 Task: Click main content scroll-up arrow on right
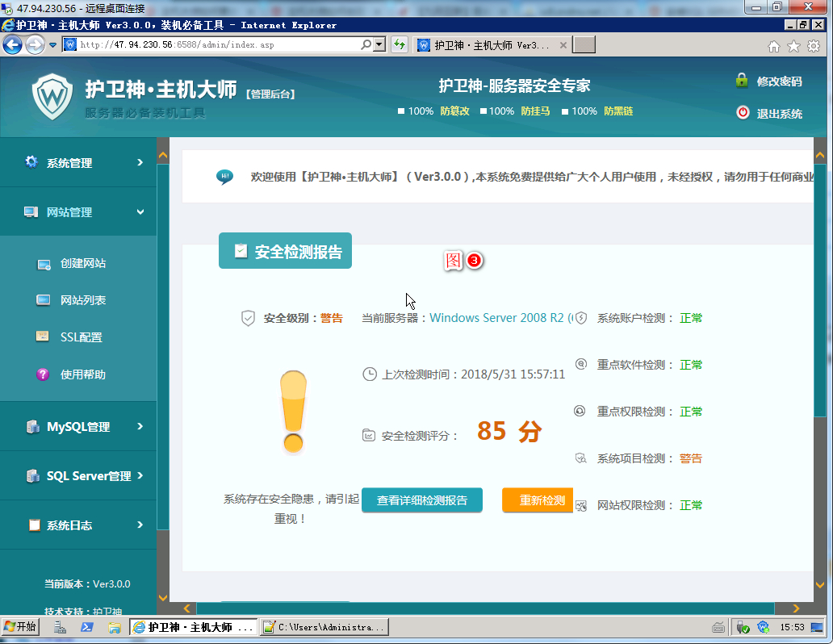820,156
